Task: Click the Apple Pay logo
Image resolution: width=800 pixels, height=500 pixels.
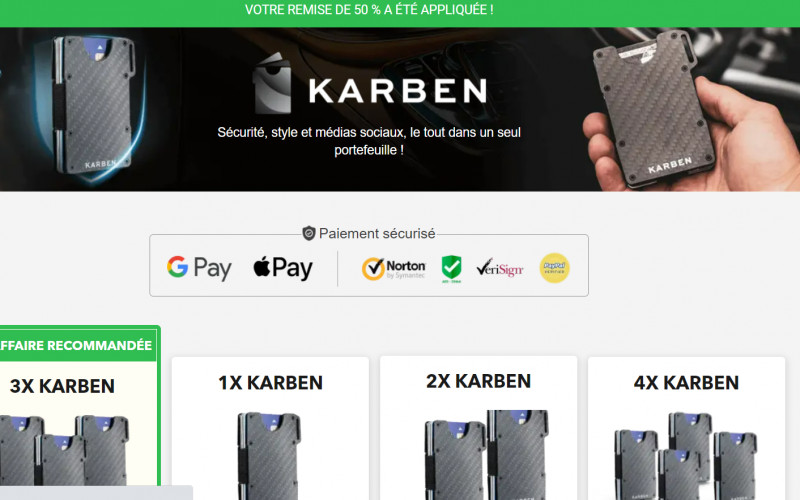Action: click(x=283, y=267)
